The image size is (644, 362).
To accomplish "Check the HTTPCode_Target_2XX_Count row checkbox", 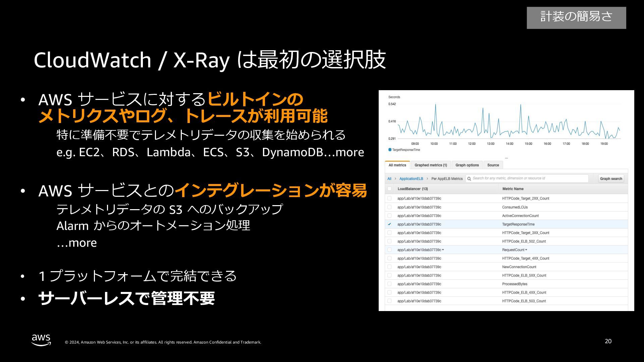I will click(x=389, y=198).
